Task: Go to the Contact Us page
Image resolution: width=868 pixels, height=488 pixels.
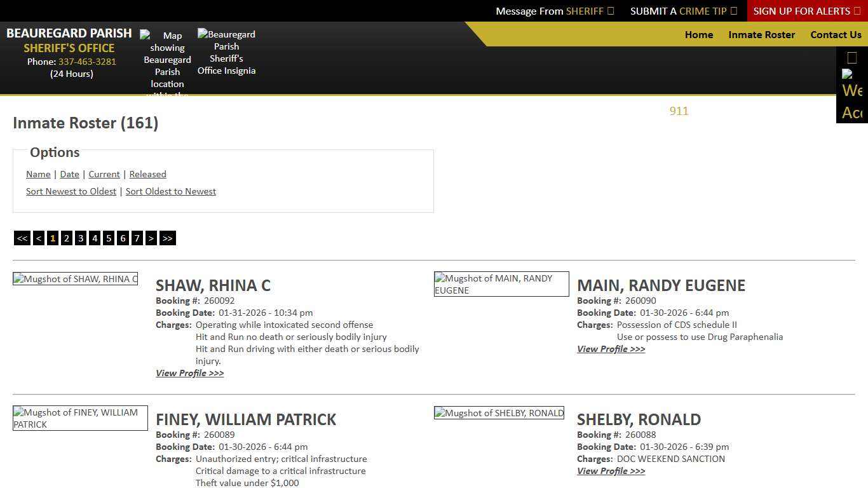Action: 836,35
